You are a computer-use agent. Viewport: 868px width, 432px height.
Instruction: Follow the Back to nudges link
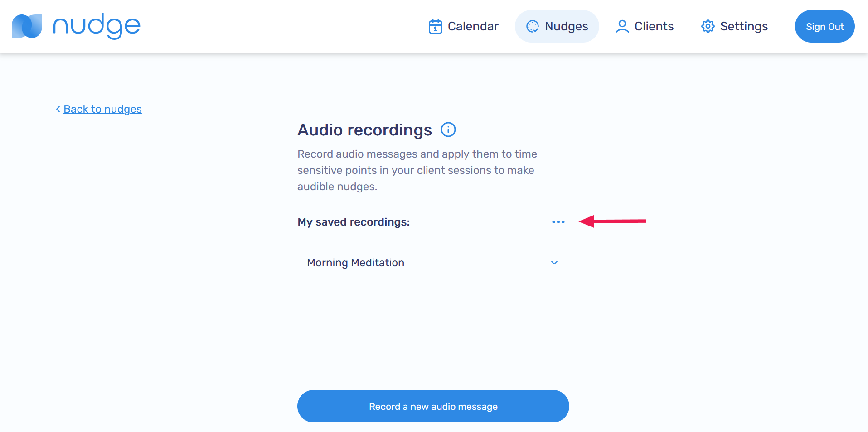(x=102, y=109)
